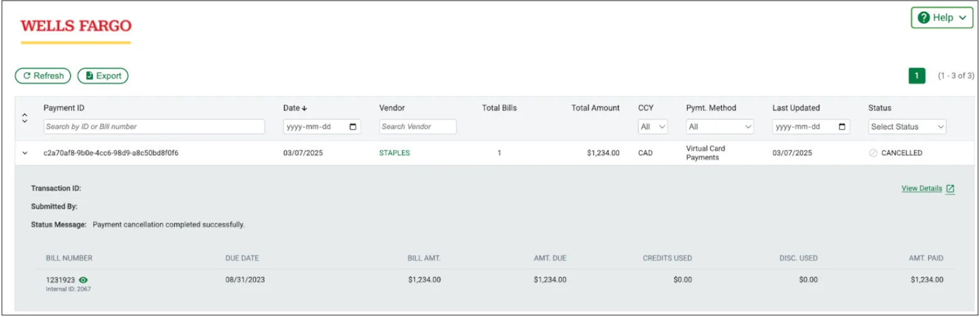
Task: Click the Total Amount column header
Action: (x=595, y=108)
